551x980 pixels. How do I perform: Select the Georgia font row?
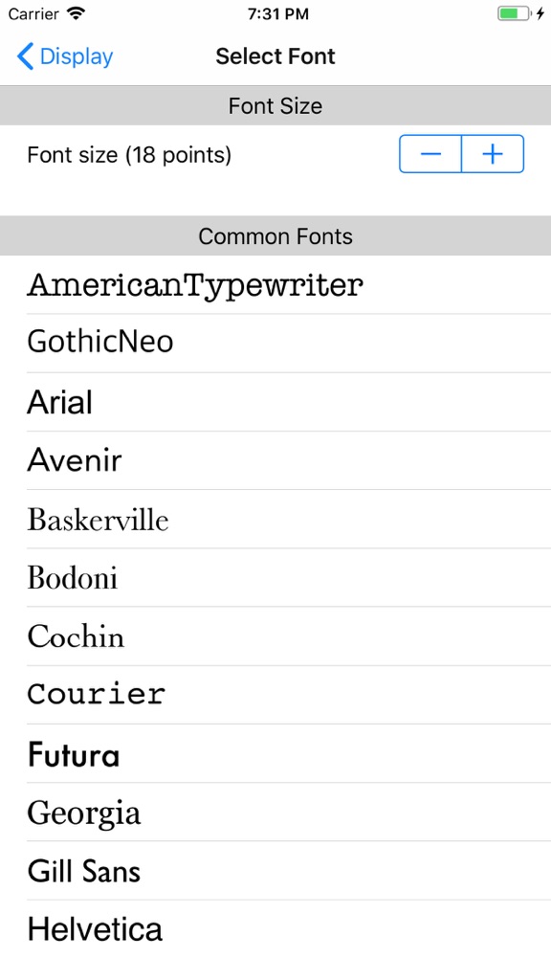[275, 812]
